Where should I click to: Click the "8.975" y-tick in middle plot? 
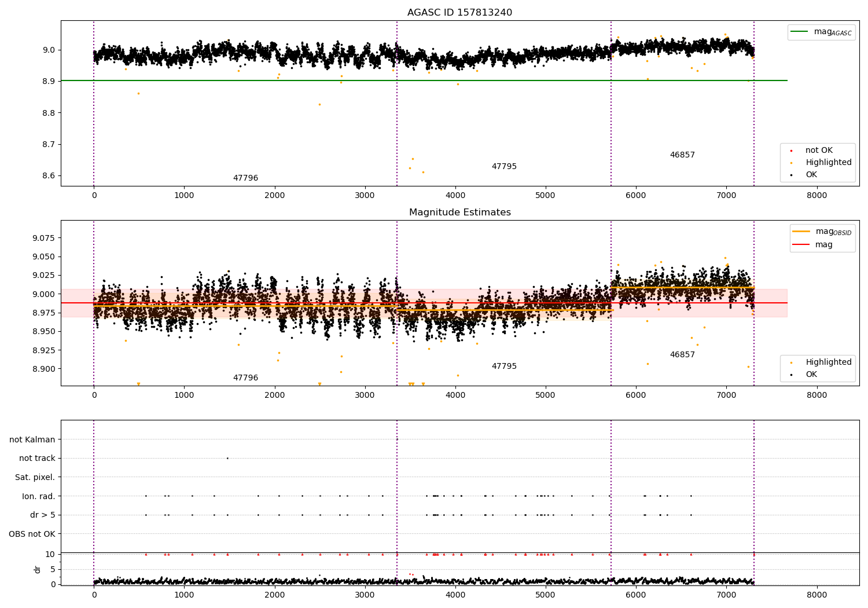pyautogui.click(x=44, y=313)
